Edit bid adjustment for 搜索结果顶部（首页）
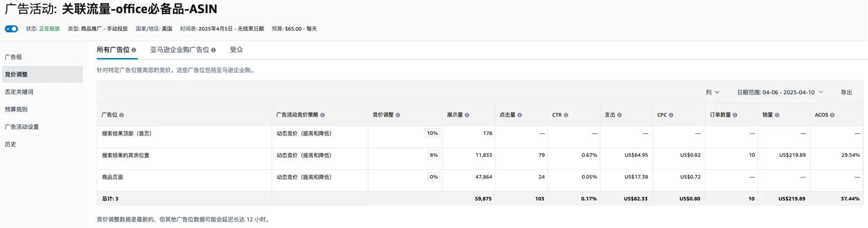Image resolution: width=868 pixels, height=228 pixels. coord(432,133)
